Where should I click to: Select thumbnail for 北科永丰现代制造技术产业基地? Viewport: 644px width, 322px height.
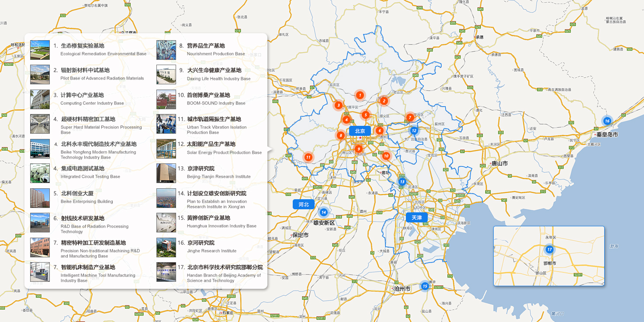click(40, 149)
